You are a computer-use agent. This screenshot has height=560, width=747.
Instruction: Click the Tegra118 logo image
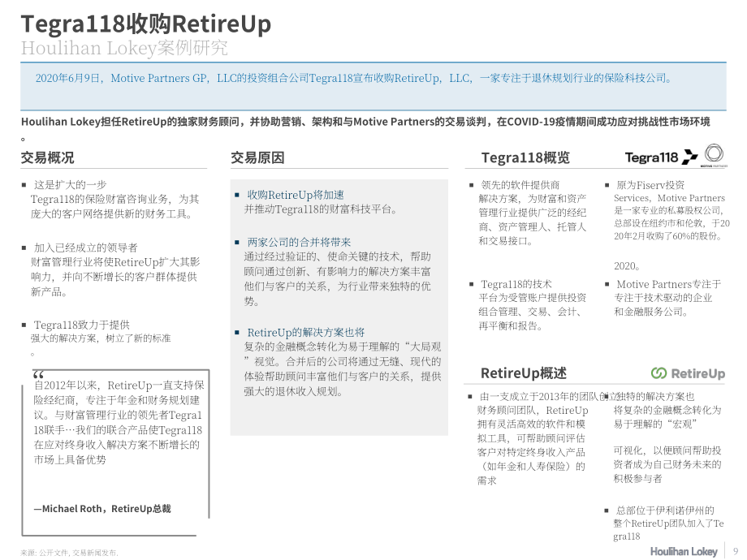(661, 157)
